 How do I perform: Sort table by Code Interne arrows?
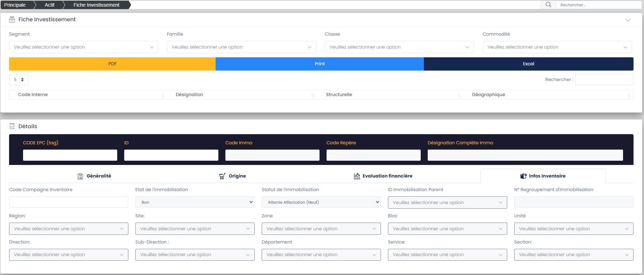tap(163, 95)
